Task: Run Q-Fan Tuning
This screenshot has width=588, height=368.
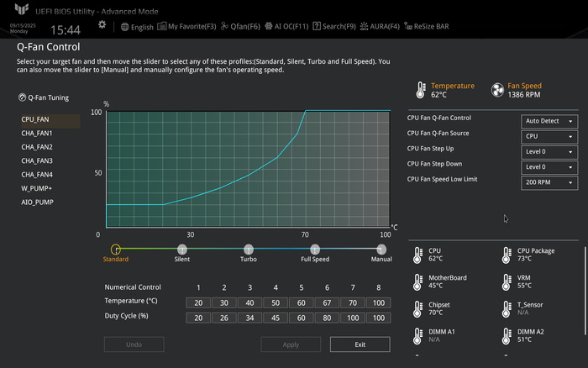Action: click(43, 97)
